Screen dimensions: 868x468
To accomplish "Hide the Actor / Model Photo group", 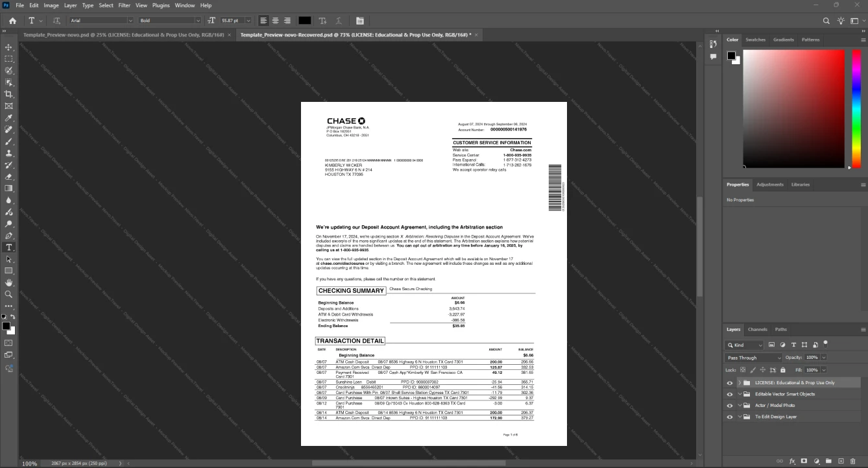I will [730, 406].
